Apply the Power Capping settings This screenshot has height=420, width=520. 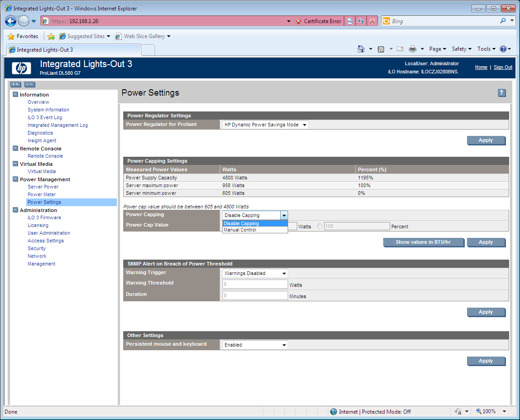(x=486, y=242)
